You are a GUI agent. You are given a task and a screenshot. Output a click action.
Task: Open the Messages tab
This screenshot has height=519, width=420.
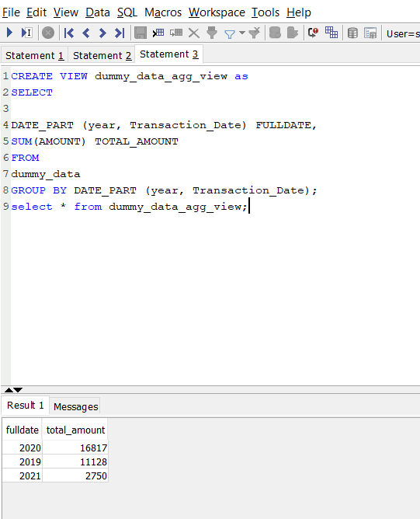coord(76,407)
